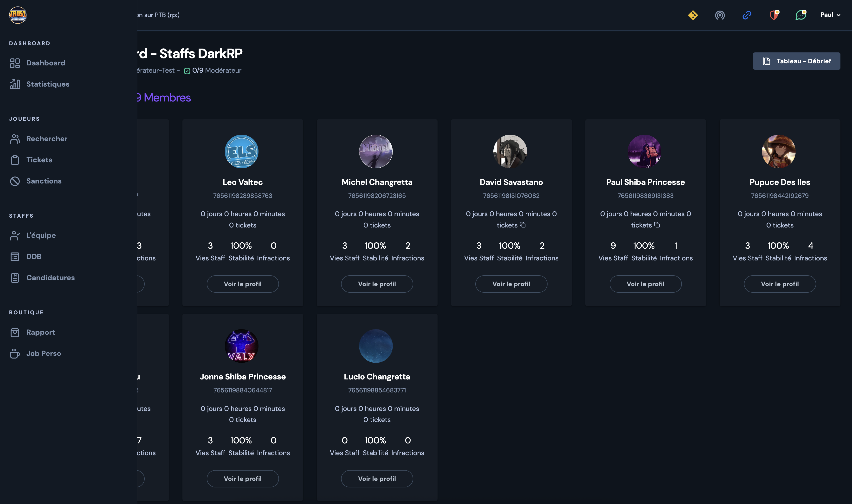Viewport: 852px width, 504px height.
Task: Click Michel Changretta's avatar thumbnail
Action: pos(375,151)
